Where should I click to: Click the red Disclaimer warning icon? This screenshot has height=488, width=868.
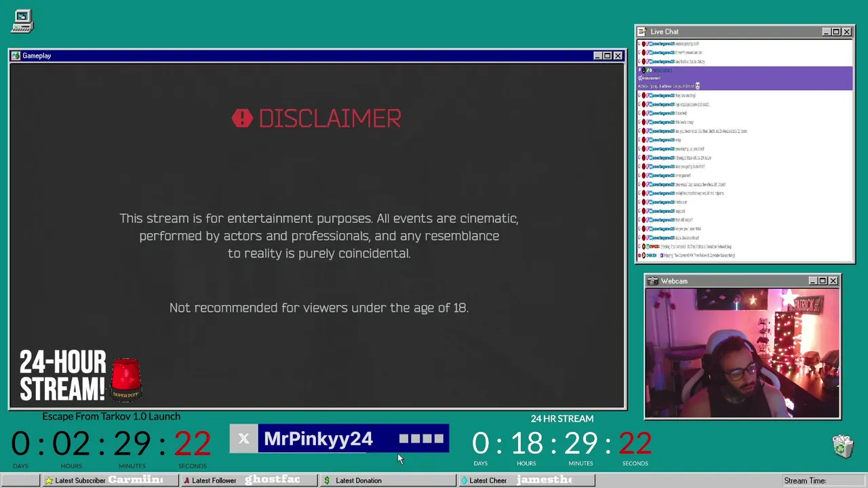click(x=242, y=119)
